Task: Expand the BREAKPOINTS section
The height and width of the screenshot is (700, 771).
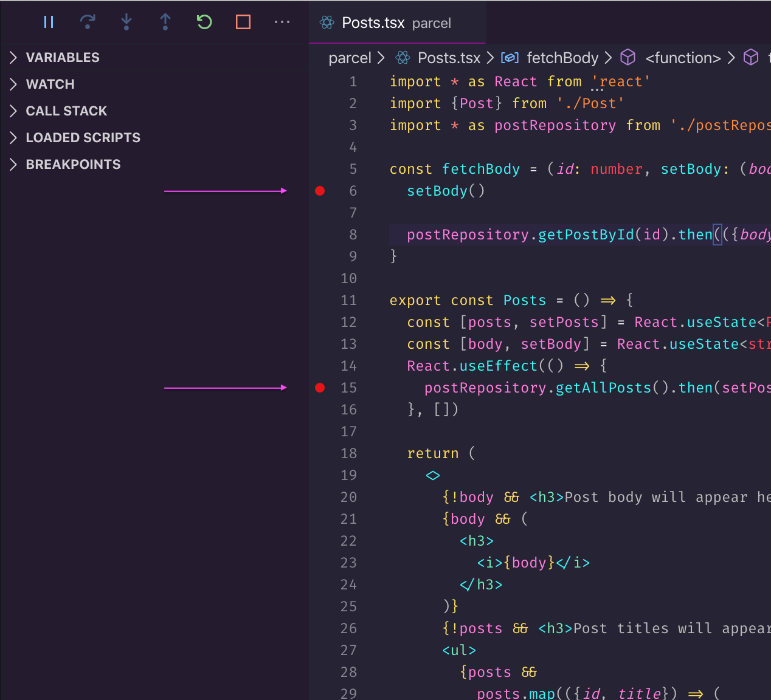Action: [x=73, y=165]
